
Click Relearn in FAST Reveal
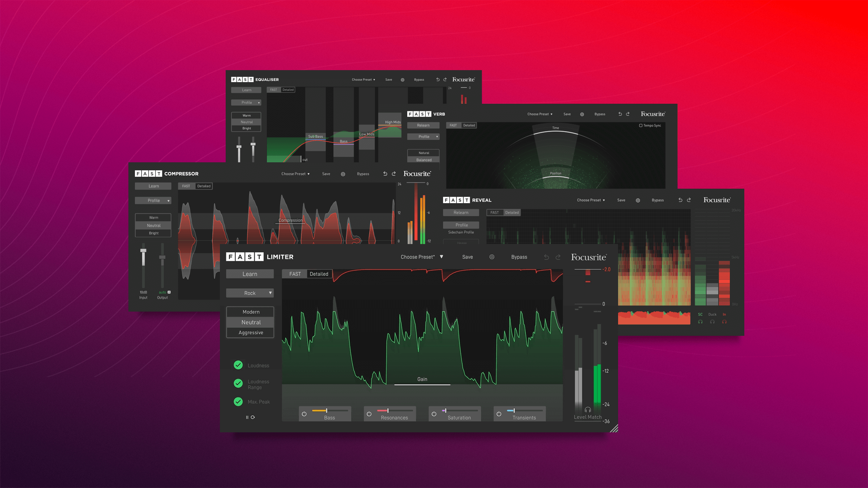pyautogui.click(x=461, y=212)
